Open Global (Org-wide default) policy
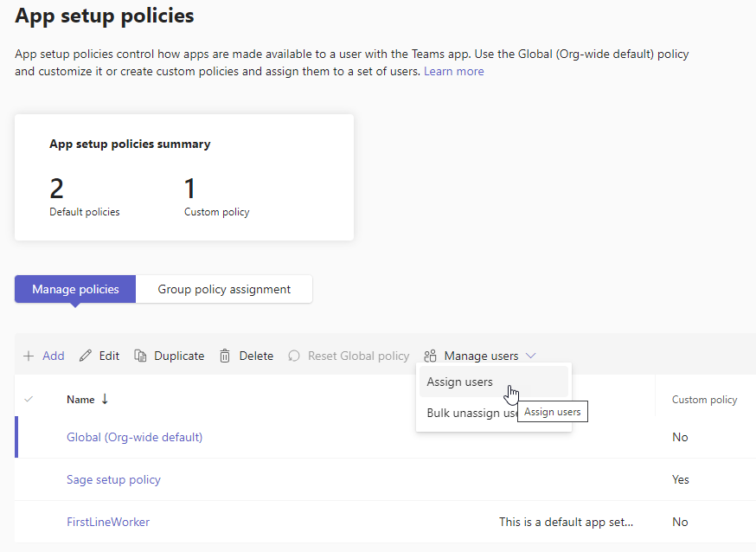 134,437
